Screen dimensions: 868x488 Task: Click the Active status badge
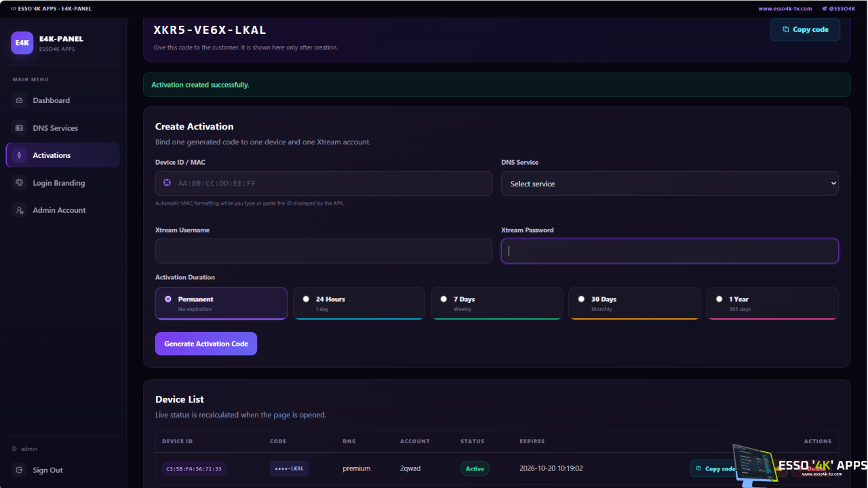coord(475,468)
